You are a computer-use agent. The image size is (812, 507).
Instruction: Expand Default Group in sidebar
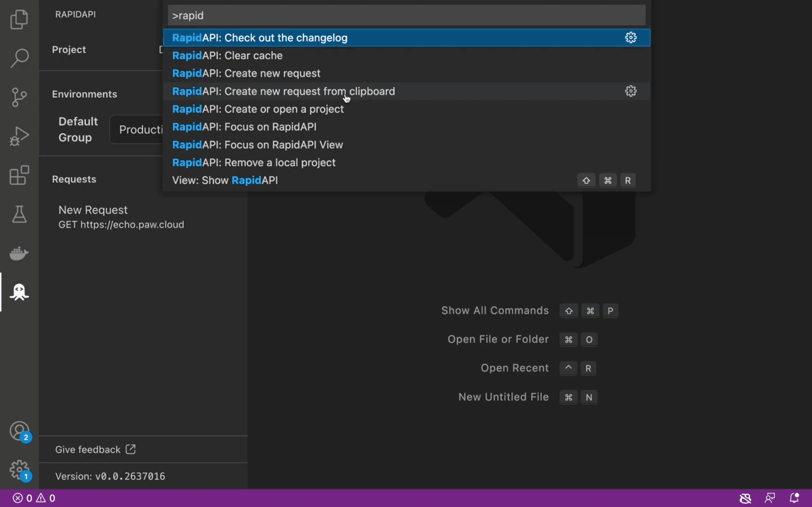click(x=78, y=129)
